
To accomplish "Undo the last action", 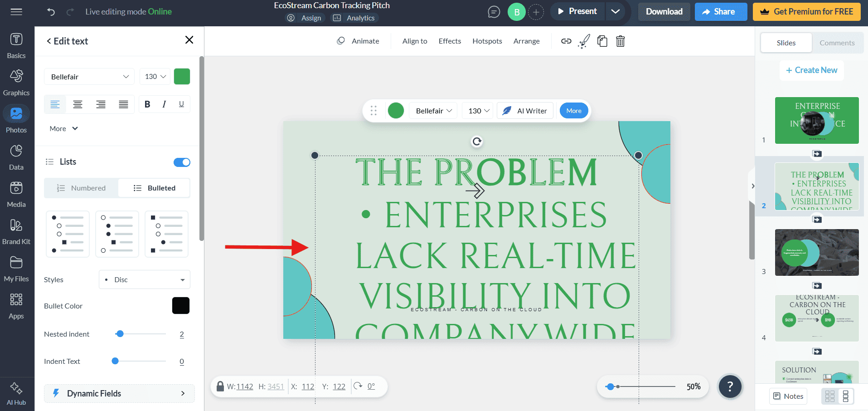I will 51,12.
